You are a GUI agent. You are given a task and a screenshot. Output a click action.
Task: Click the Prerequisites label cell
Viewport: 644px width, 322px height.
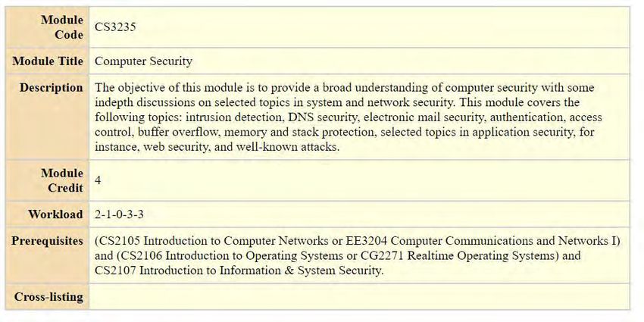(x=47, y=255)
